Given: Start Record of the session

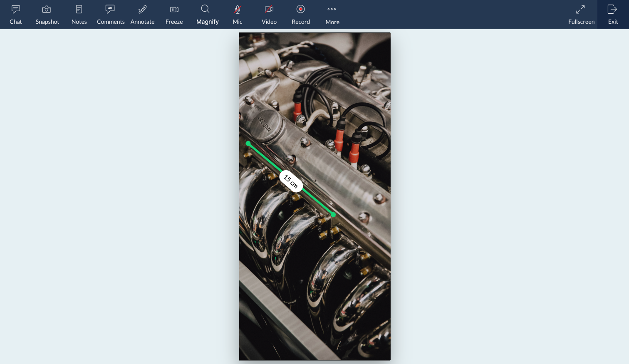Looking at the screenshot, I should coord(301,15).
